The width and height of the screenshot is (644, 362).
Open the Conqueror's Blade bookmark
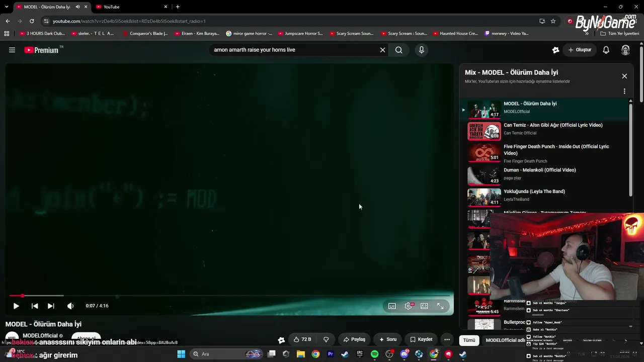145,34
